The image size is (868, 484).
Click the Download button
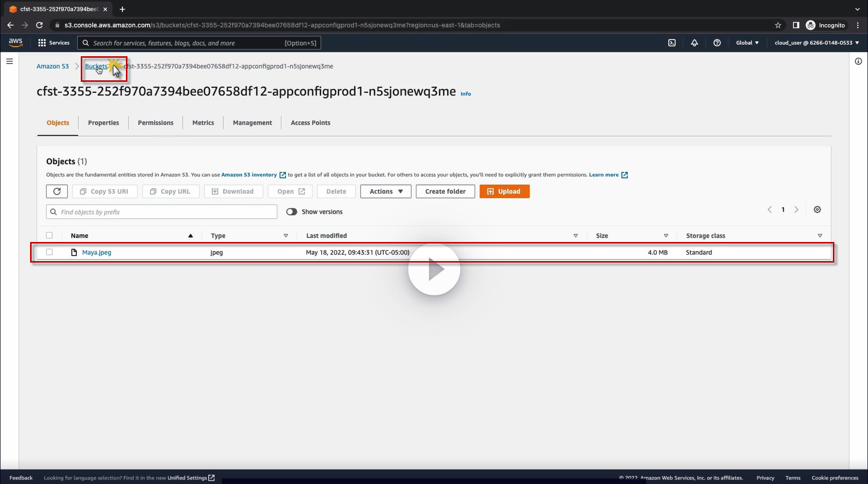pyautogui.click(x=233, y=191)
